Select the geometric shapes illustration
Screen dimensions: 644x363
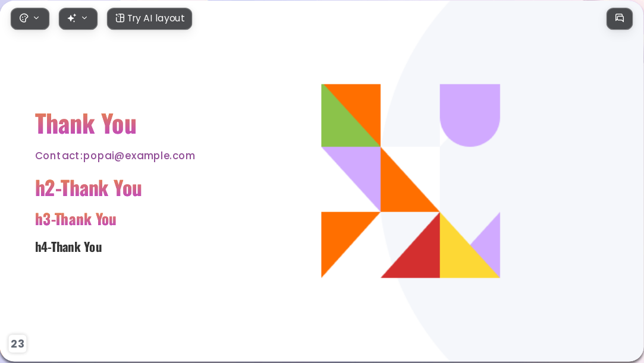tap(411, 181)
